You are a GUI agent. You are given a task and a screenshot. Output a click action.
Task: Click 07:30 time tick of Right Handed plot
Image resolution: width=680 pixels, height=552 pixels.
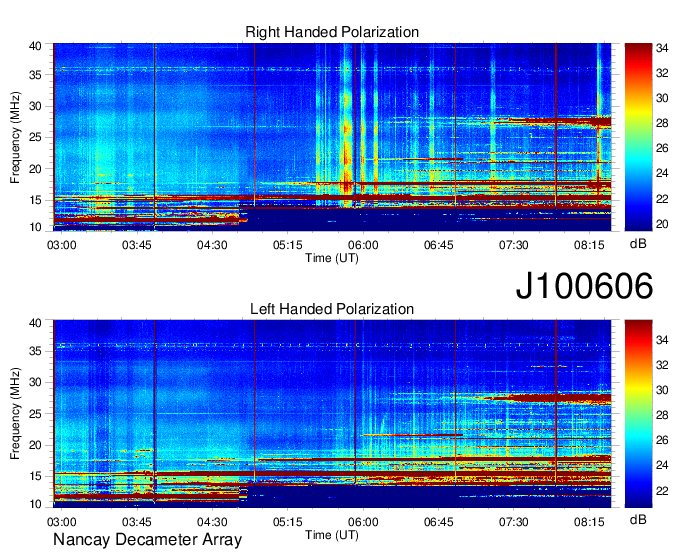coord(513,245)
